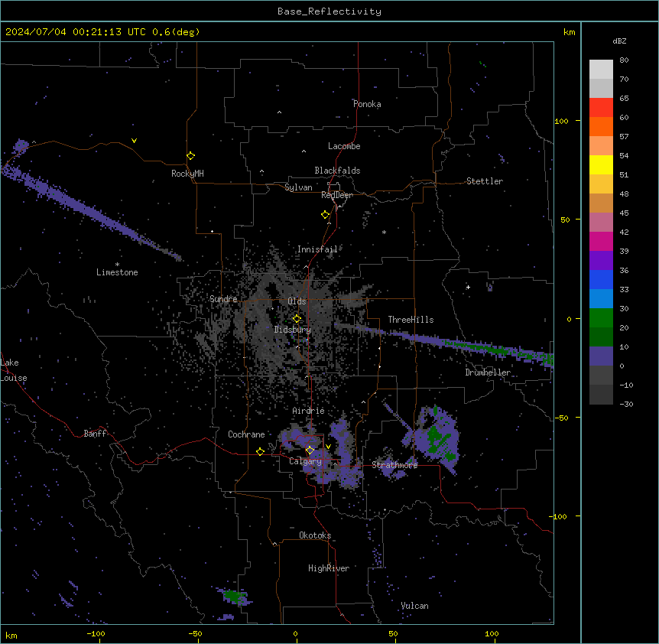659x644 pixels.
Task: Select the green 30-20 dBZ legend swatch
Action: [601, 318]
